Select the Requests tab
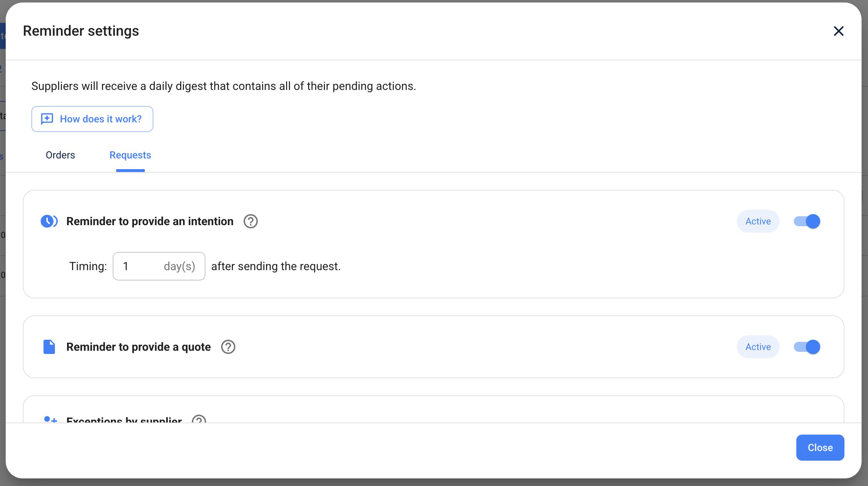Image resolution: width=868 pixels, height=486 pixels. coord(130,155)
